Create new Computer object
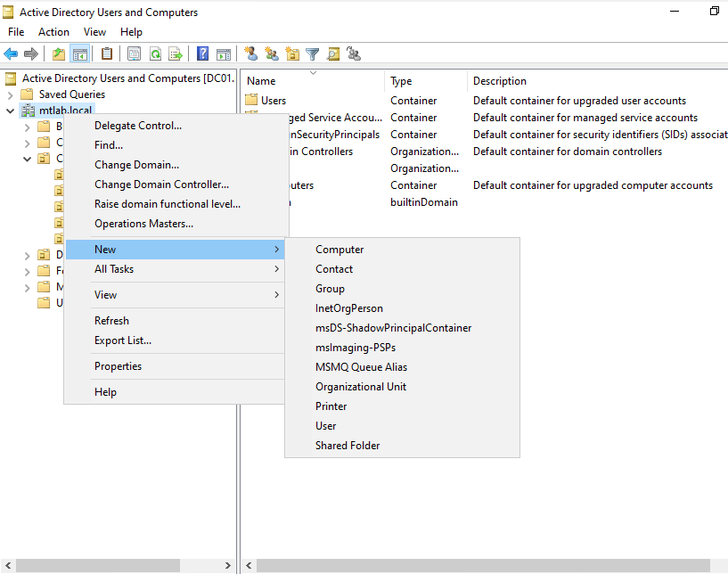The width and height of the screenshot is (728, 574). coord(402,250)
